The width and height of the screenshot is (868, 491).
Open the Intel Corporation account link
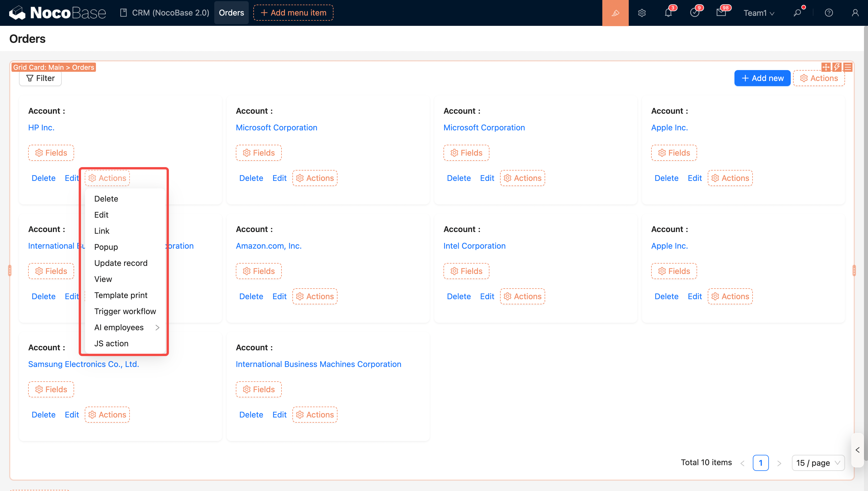click(474, 246)
